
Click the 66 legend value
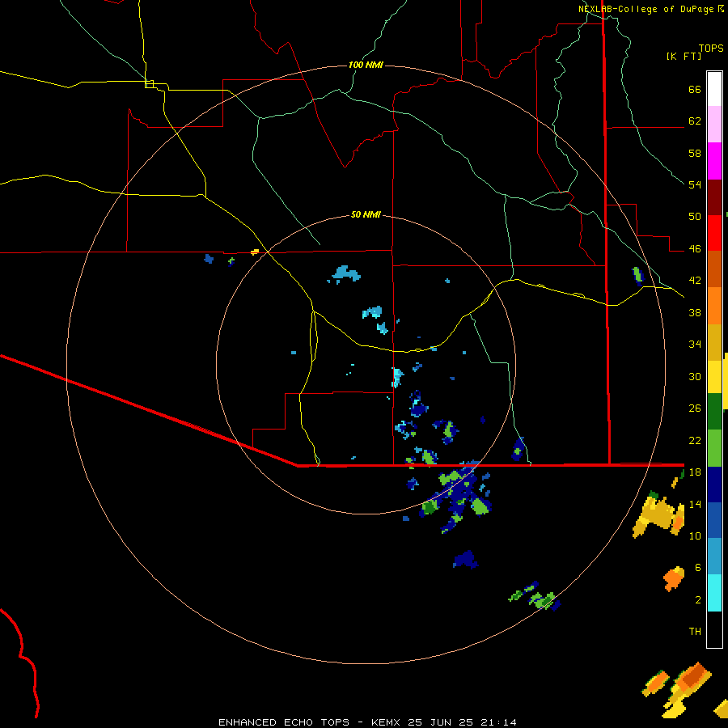[x=695, y=90]
